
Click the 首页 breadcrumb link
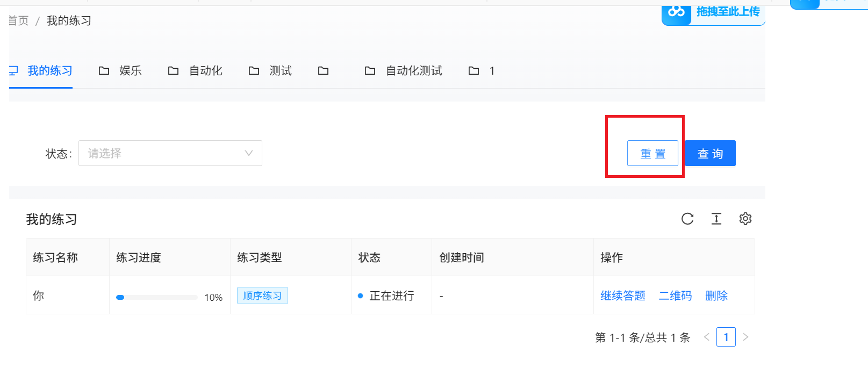click(19, 20)
